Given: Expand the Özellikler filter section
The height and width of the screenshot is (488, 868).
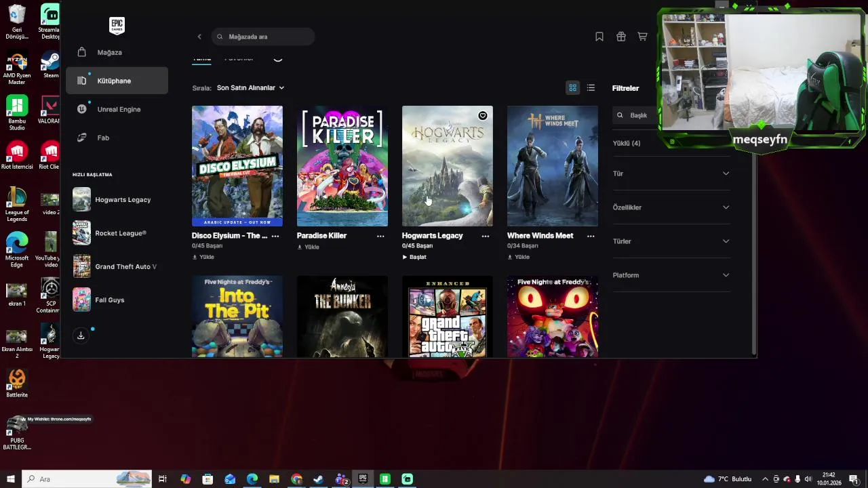Looking at the screenshot, I should pyautogui.click(x=671, y=207).
